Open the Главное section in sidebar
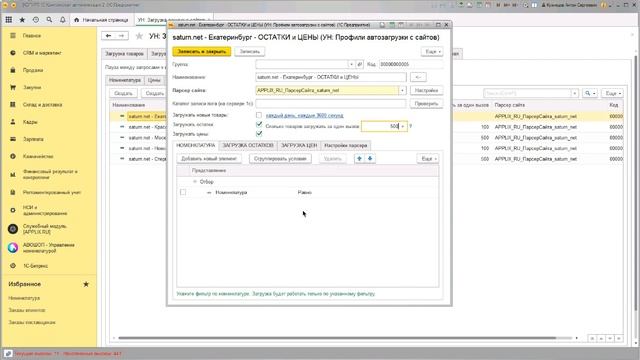The height and width of the screenshot is (360, 640). click(x=32, y=36)
